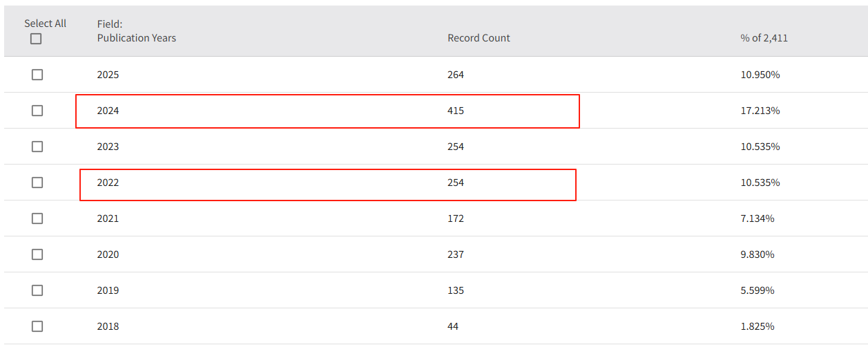Click the Publication Years column header
This screenshot has height=345, width=868.
pos(136,38)
